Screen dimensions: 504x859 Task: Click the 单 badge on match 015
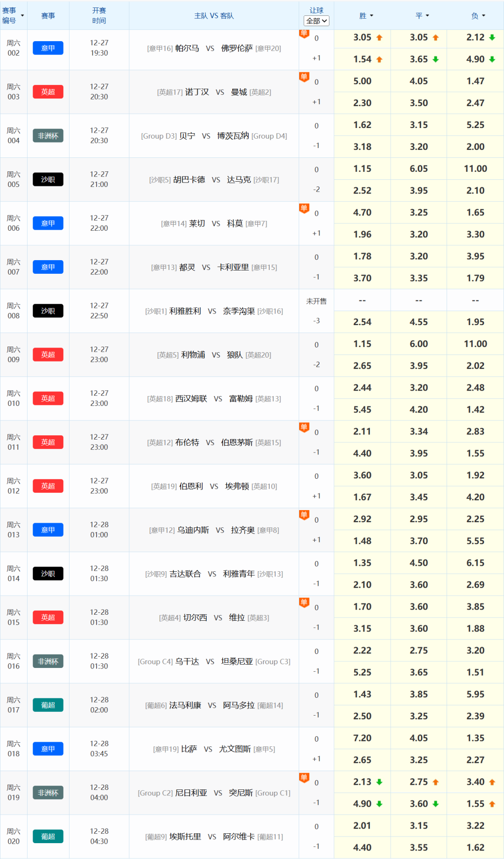coord(304,603)
